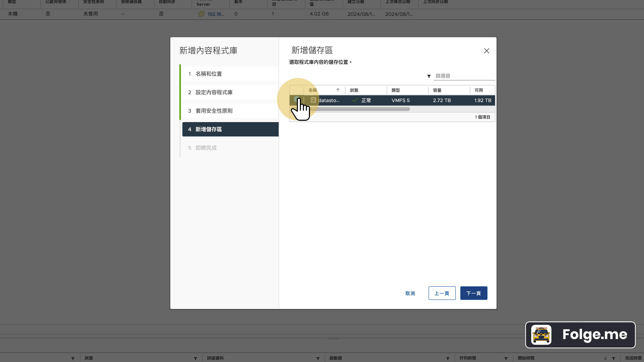Close the 新增儲存區 dialog
This screenshot has height=362, width=644.
click(487, 51)
